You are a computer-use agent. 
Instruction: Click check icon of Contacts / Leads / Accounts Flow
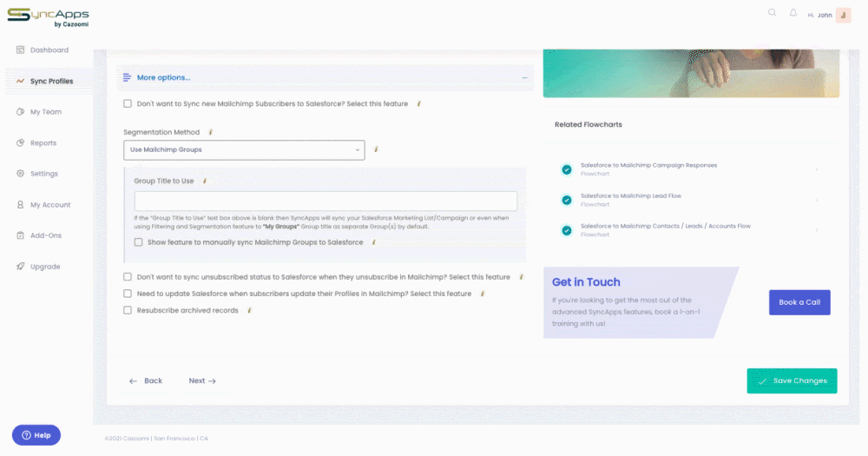coord(566,230)
